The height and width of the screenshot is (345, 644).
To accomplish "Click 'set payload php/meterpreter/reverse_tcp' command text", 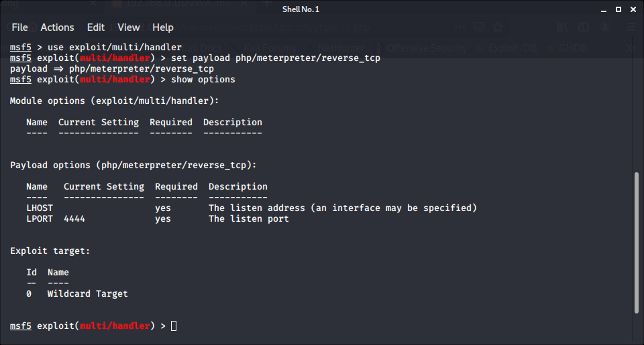I will pyautogui.click(x=276, y=58).
